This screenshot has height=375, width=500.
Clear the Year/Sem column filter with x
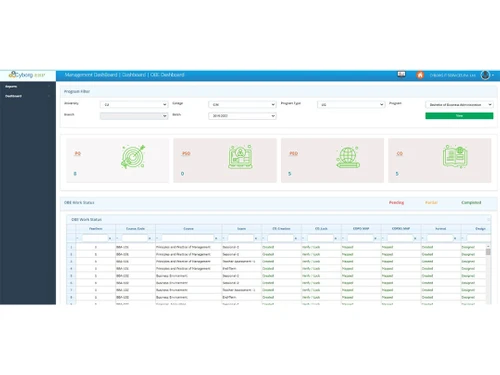click(x=110, y=238)
